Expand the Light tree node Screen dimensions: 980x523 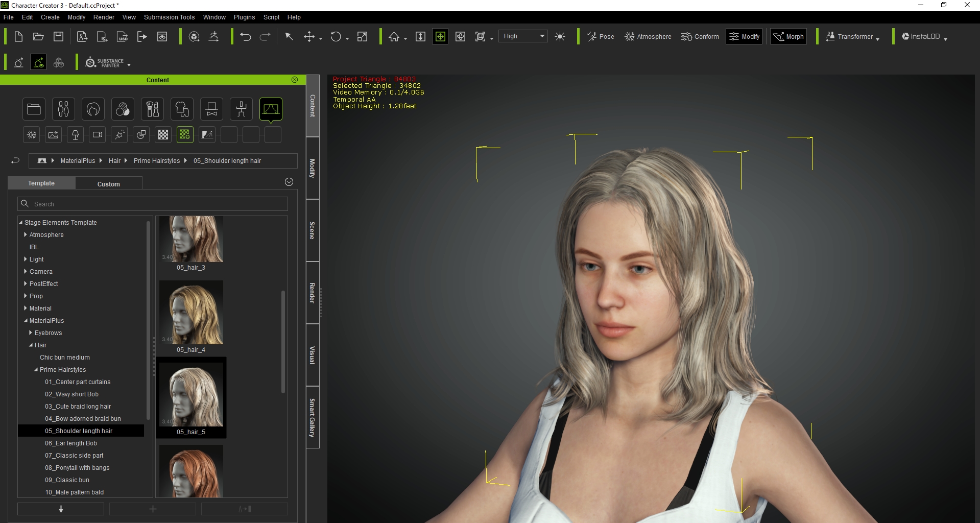(26, 259)
